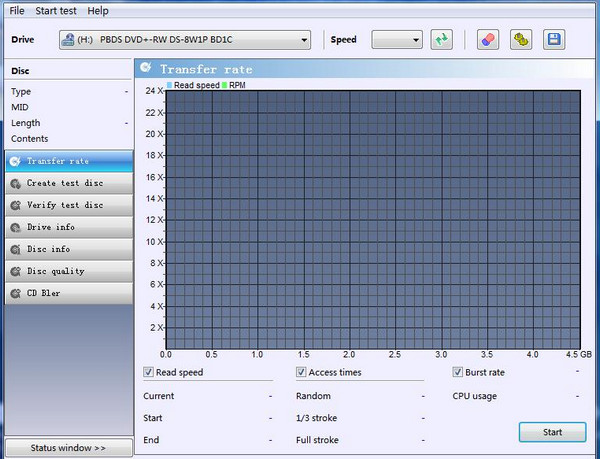Screen dimensions: 600x459
Task: Click the floppy disk save icon
Action: (553, 40)
